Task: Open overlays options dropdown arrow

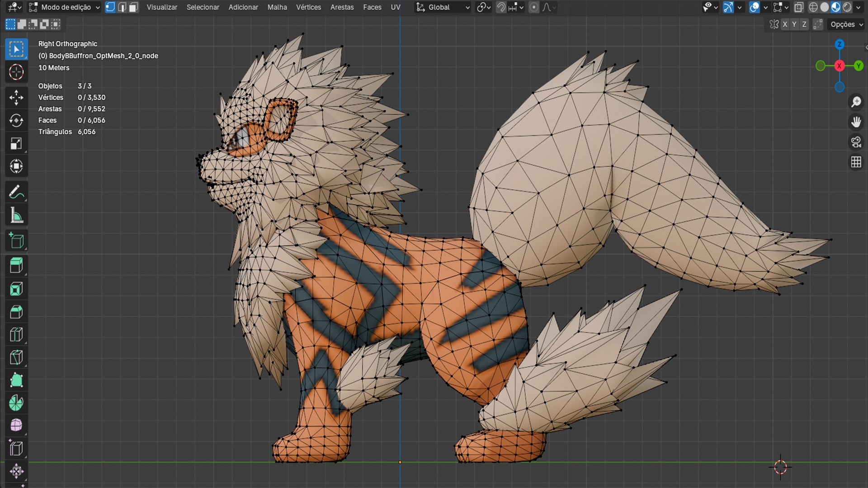Action: [765, 7]
